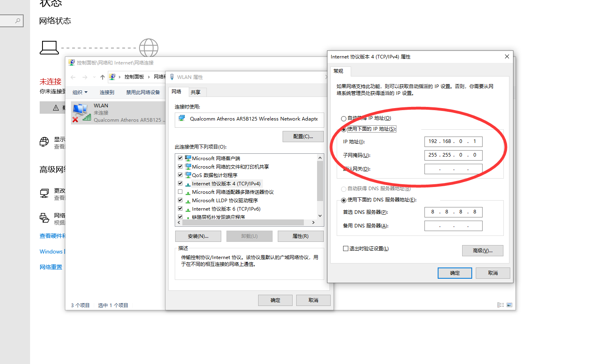Click the laptop icon in the network status diagram
This screenshot has height=364, width=590.
coord(48,47)
